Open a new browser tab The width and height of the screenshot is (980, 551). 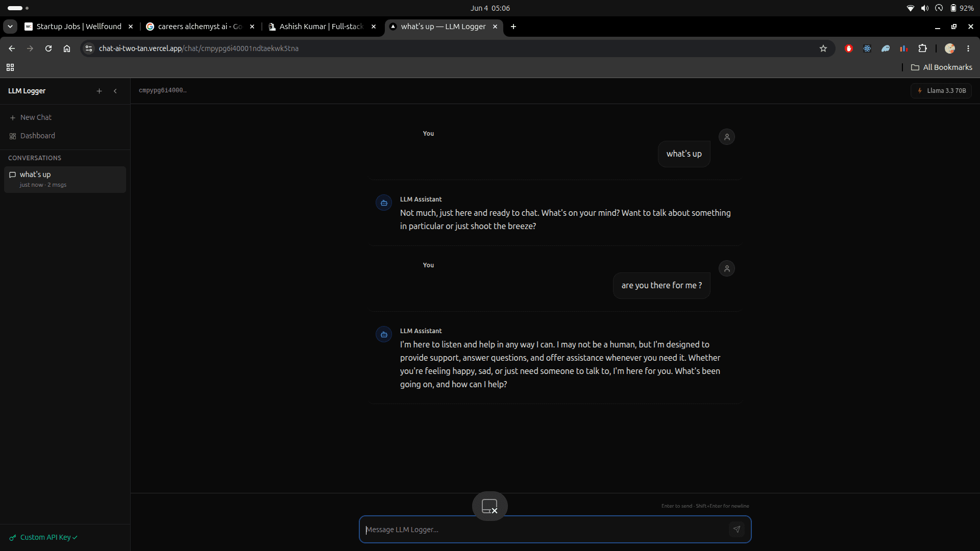(x=513, y=27)
